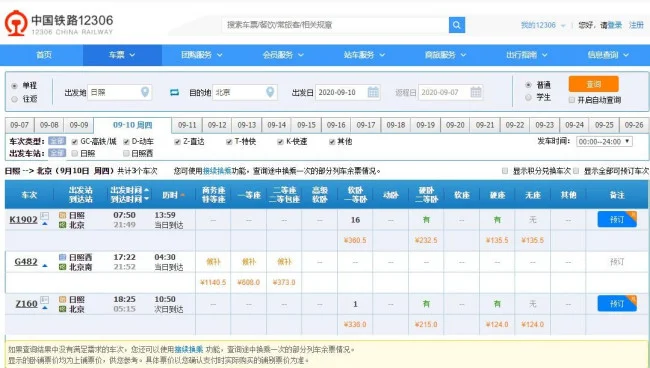Click the site search input field

pos(335,25)
